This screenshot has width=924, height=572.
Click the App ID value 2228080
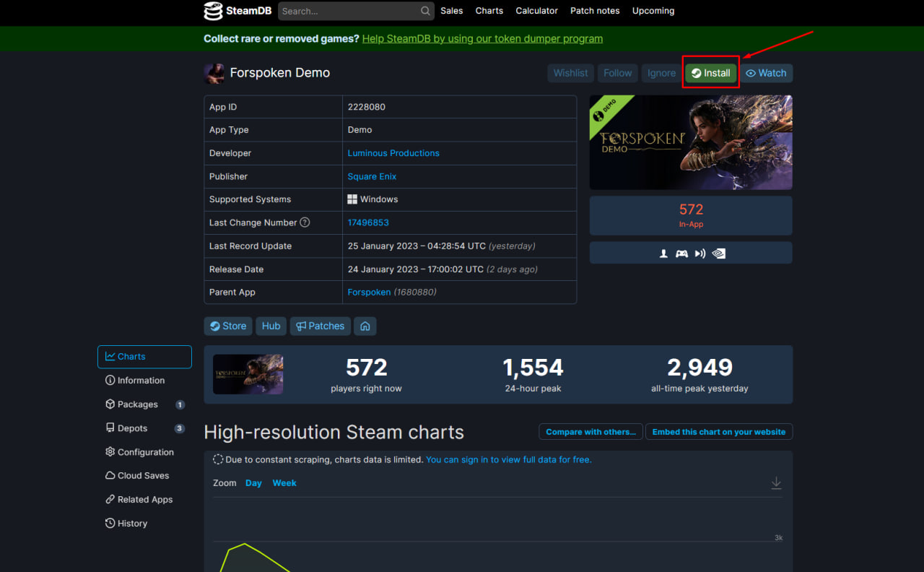click(367, 107)
